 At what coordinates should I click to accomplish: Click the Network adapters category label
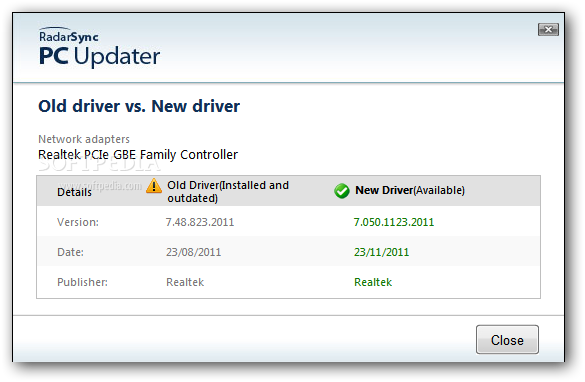[84, 139]
